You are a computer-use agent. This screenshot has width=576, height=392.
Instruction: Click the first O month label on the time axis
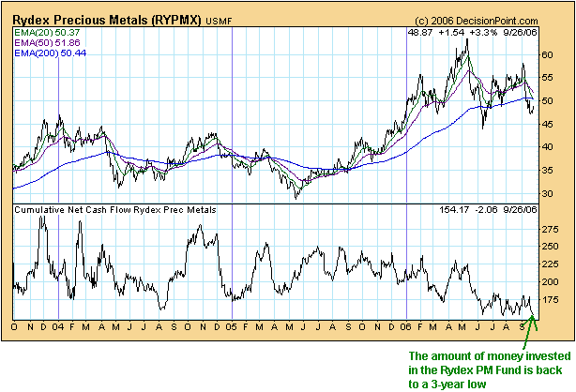click(15, 326)
